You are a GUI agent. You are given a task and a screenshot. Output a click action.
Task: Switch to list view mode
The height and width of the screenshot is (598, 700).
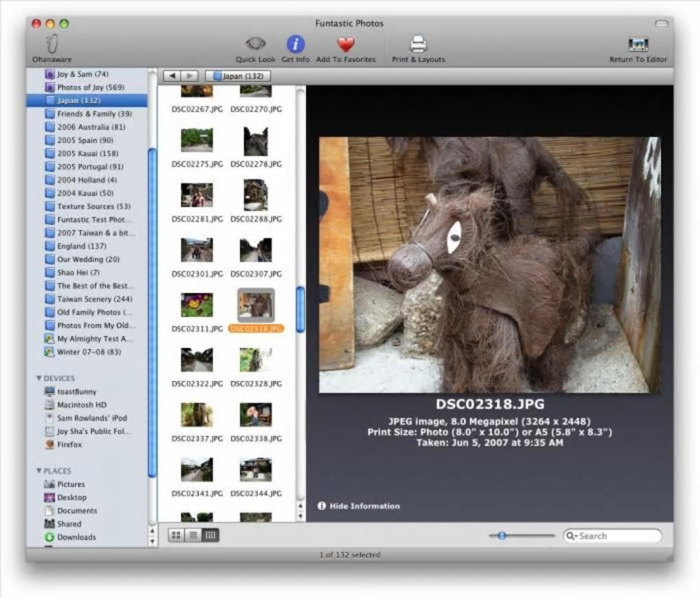click(x=194, y=535)
